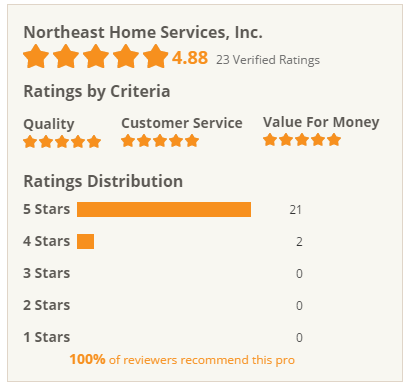Click the orange 5 Stars distribution bar

(164, 210)
